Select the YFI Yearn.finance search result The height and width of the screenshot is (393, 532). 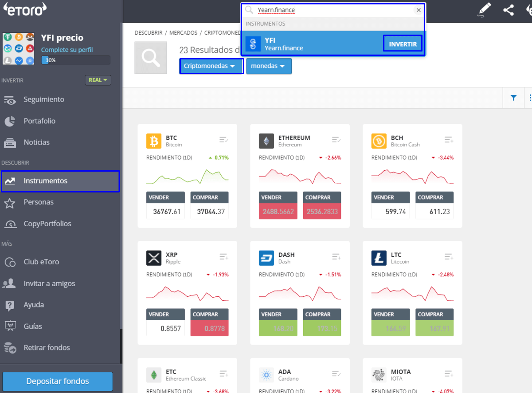(333, 43)
